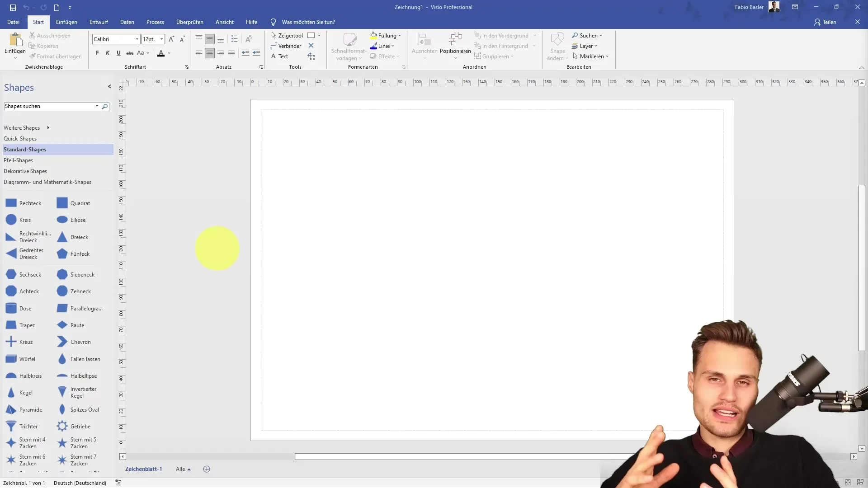Click the vertical scrollbar thumb
Image resolution: width=868 pixels, height=488 pixels.
click(862, 268)
